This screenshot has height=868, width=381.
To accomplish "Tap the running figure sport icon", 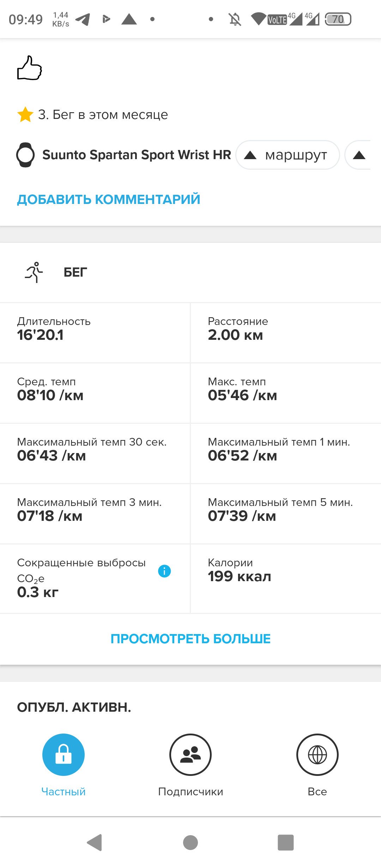I will tap(34, 272).
